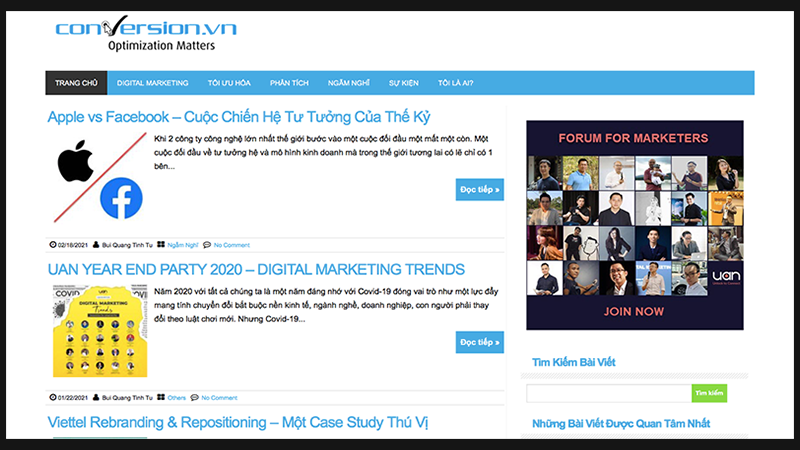Click the green Tìm kiếm button
Viewport: 800px width, 450px height.
(709, 393)
